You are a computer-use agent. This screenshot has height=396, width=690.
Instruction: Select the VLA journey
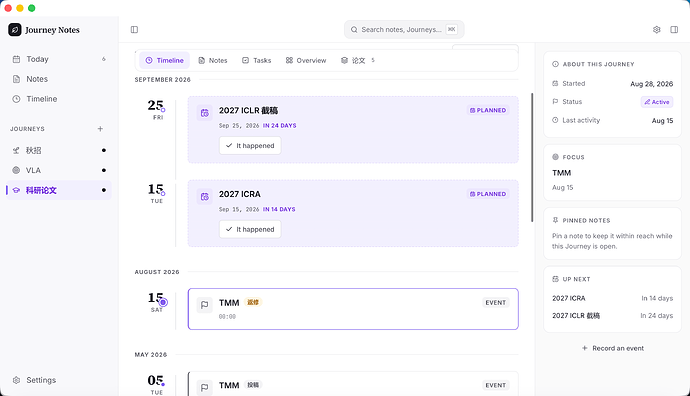(59, 170)
